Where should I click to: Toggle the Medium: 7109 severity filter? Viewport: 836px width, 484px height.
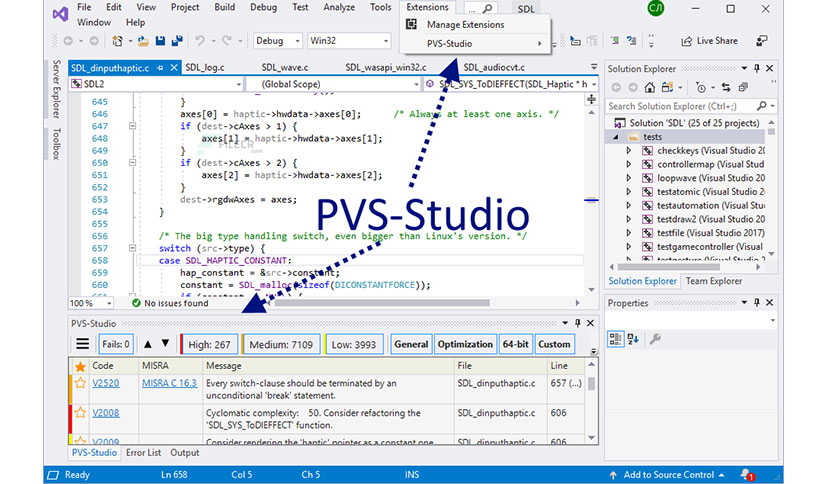click(281, 344)
